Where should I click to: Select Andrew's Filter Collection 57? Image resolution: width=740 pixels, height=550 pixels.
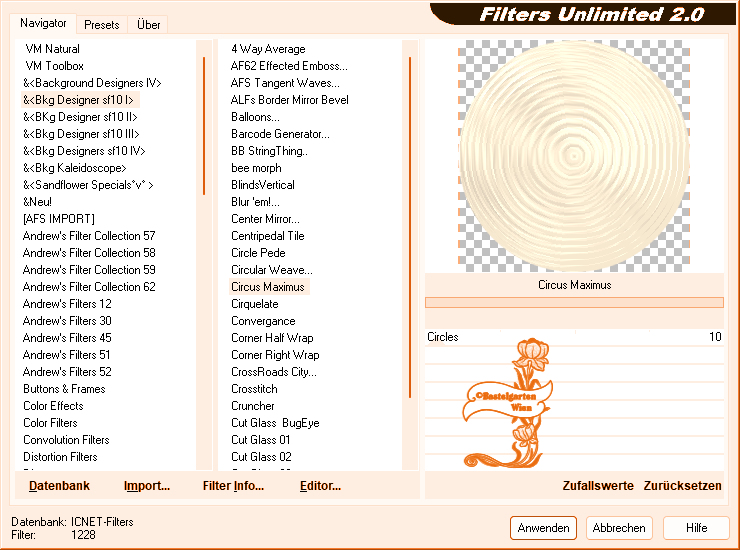pos(89,236)
